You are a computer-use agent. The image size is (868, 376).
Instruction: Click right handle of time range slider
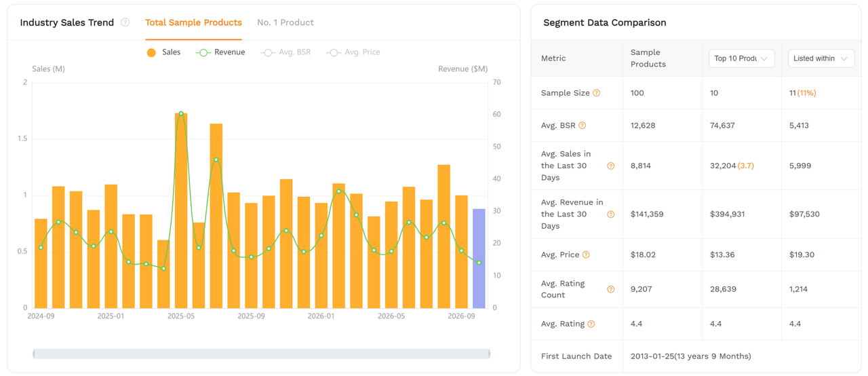pyautogui.click(x=489, y=354)
